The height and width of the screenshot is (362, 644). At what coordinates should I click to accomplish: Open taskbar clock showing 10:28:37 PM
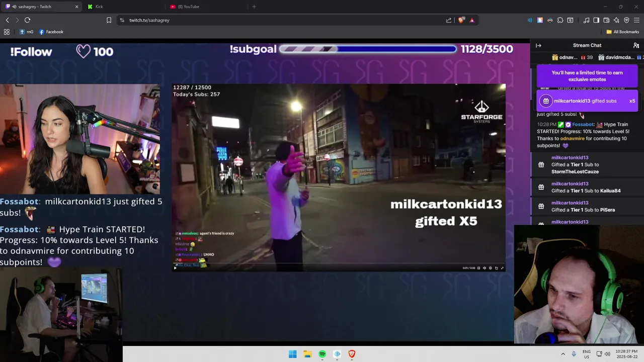click(x=626, y=354)
